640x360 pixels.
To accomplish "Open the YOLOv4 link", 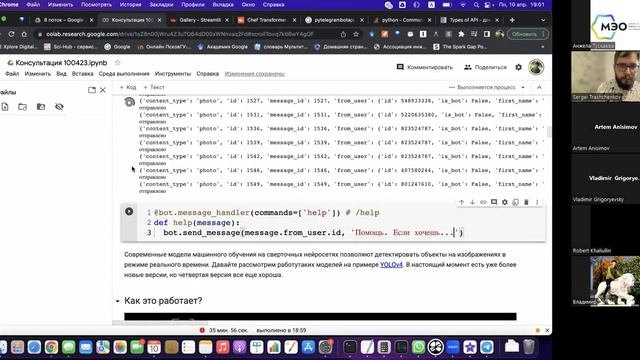I will 391,264.
